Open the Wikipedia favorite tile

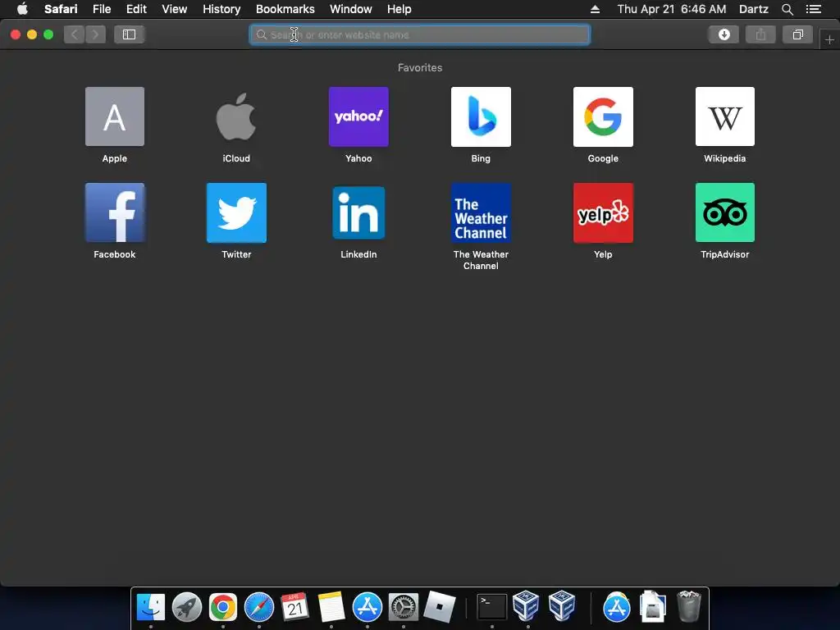click(x=725, y=116)
